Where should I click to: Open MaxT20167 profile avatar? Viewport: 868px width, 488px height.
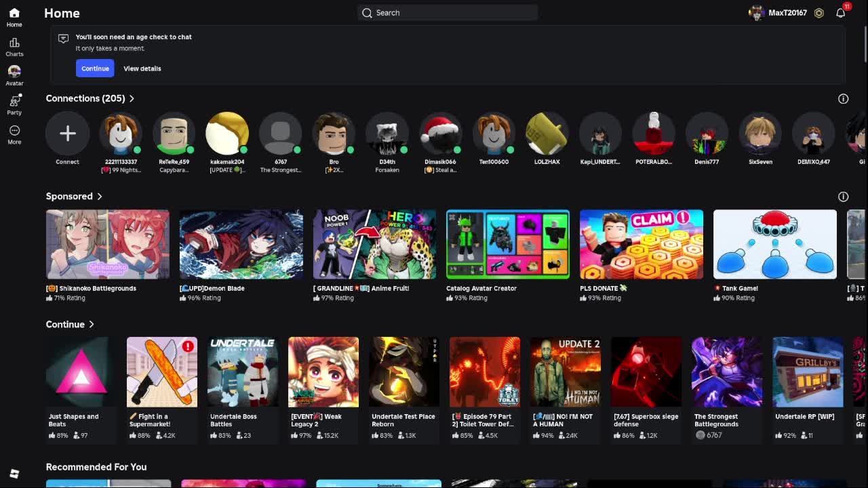(x=756, y=13)
